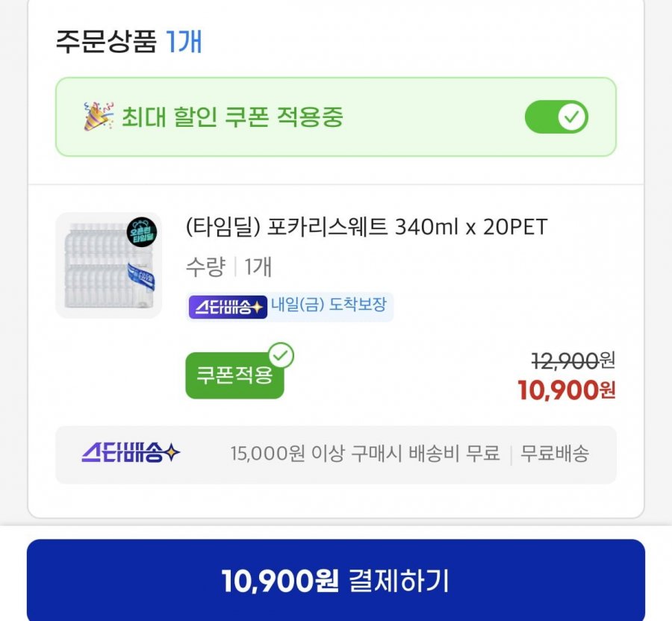Viewport: 672px width, 621px height.
Task: Tap the 타임딜 badge on product image
Action: 141,231
